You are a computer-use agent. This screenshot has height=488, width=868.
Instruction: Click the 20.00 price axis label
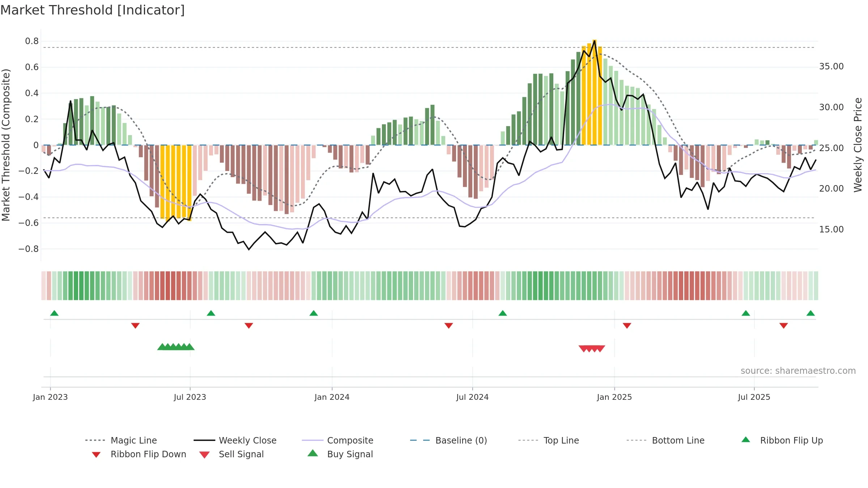pos(831,189)
